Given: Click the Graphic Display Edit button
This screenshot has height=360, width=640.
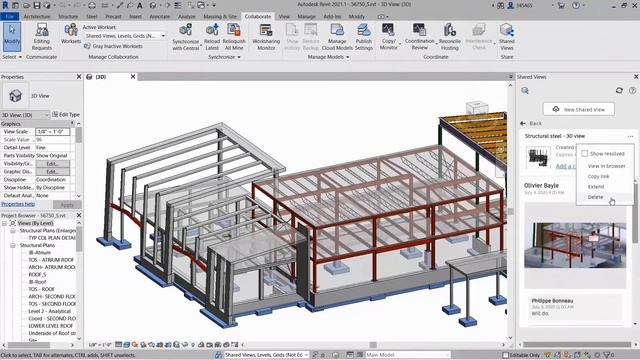Looking at the screenshot, I should pyautogui.click(x=52, y=172).
